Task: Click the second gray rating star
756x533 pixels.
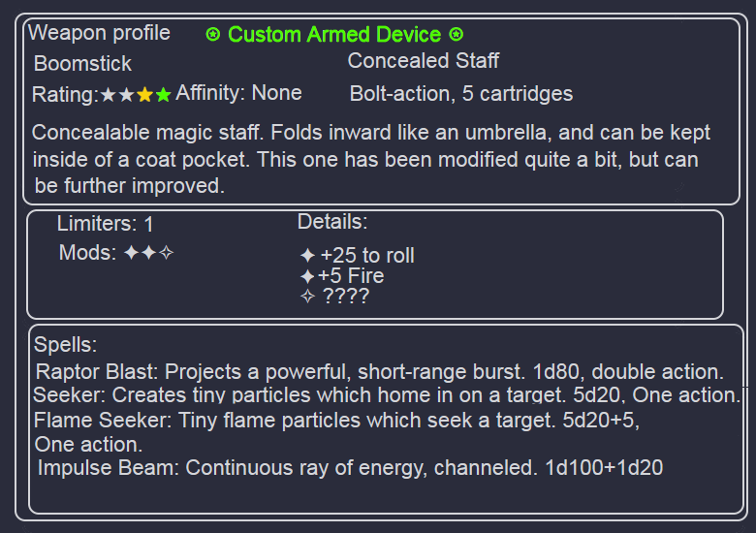Action: (126, 94)
